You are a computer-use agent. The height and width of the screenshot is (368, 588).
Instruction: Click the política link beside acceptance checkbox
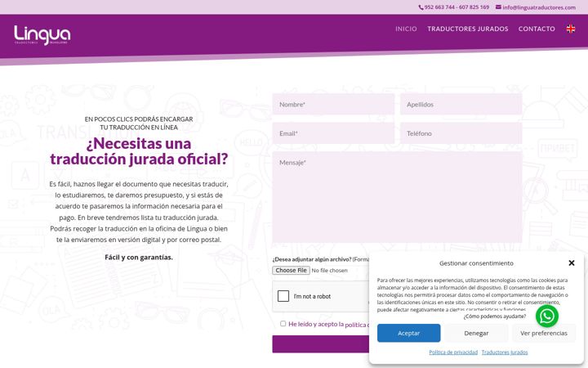(356, 325)
